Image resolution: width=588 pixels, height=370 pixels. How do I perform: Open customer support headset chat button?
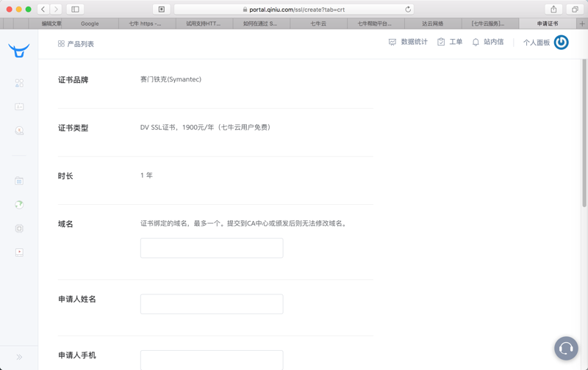(566, 348)
